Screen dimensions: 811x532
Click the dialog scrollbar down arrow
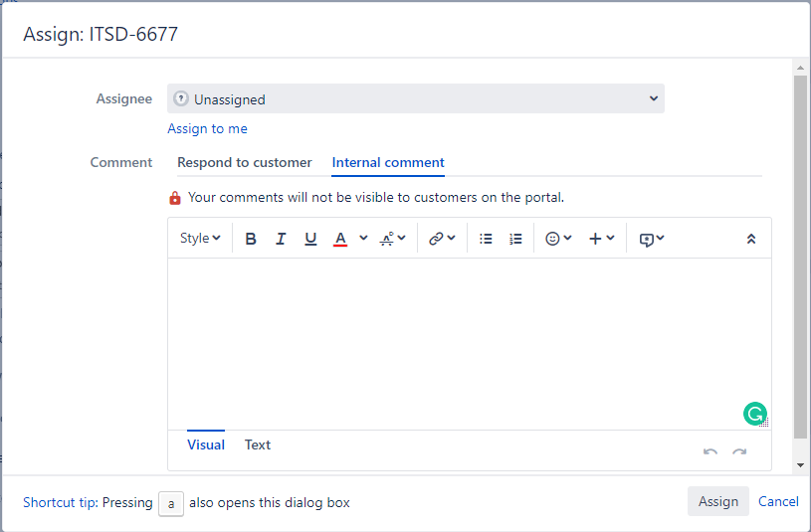pyautogui.click(x=800, y=464)
